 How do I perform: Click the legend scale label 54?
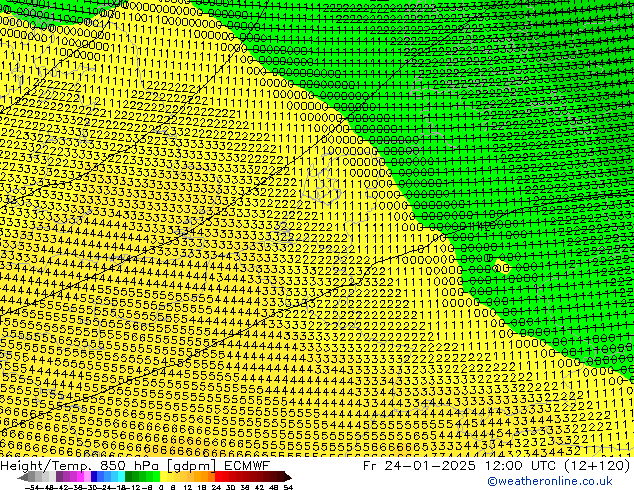[x=288, y=487]
